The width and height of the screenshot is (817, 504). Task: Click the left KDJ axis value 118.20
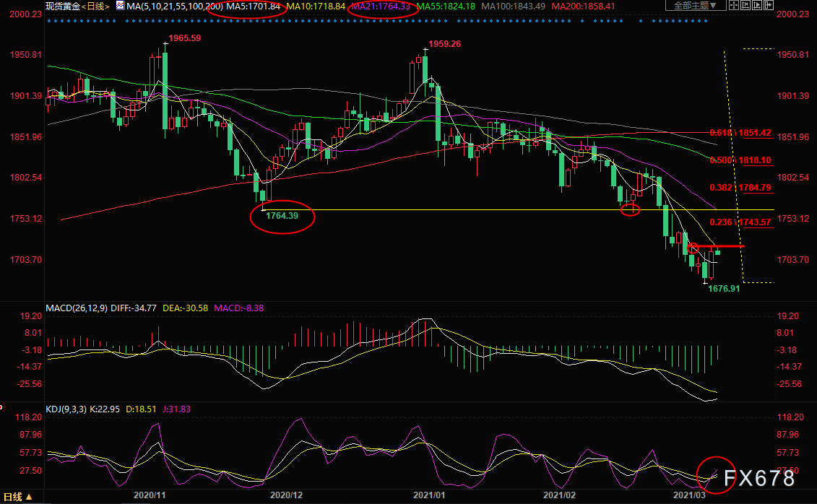click(x=29, y=417)
